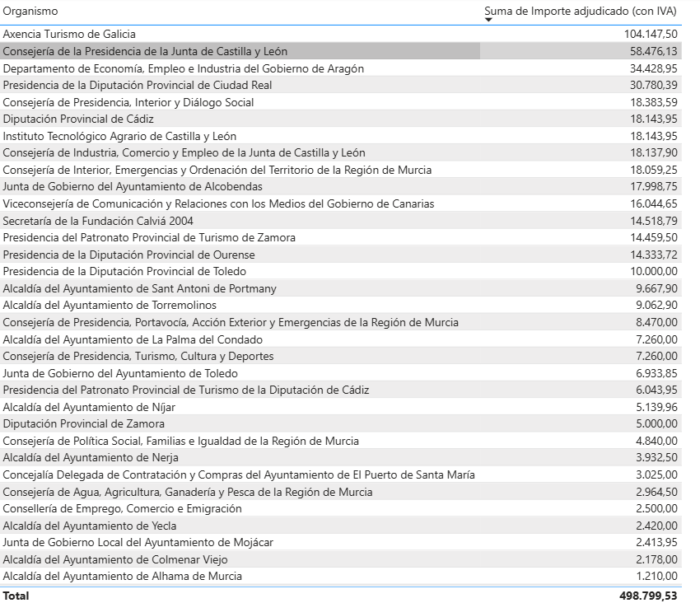Click the total amount 498.799,53
The height and width of the screenshot is (603, 700).
coord(648,596)
